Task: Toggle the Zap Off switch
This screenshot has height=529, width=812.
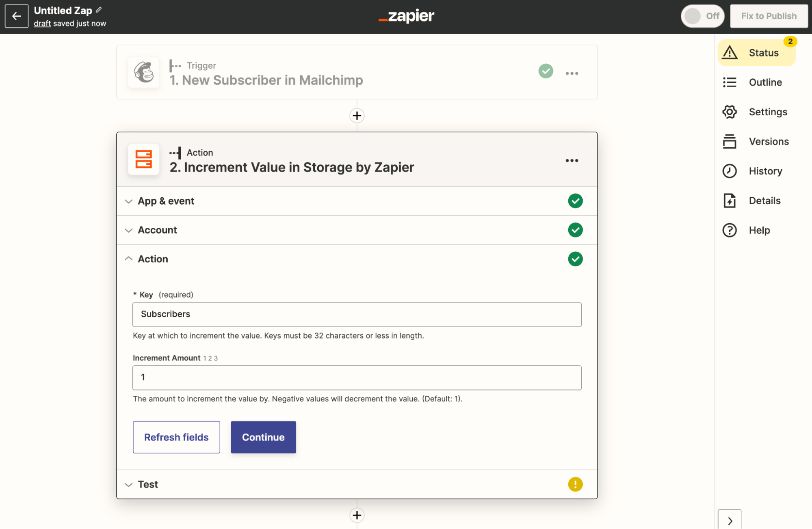Action: pyautogui.click(x=702, y=16)
